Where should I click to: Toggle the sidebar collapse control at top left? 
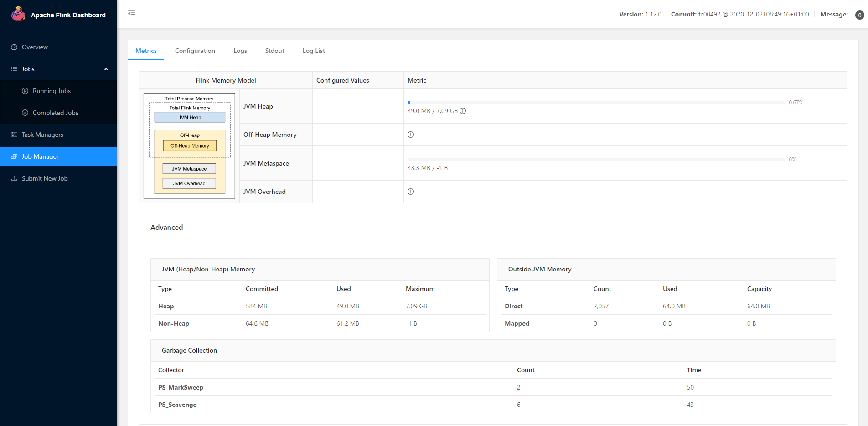click(x=132, y=13)
